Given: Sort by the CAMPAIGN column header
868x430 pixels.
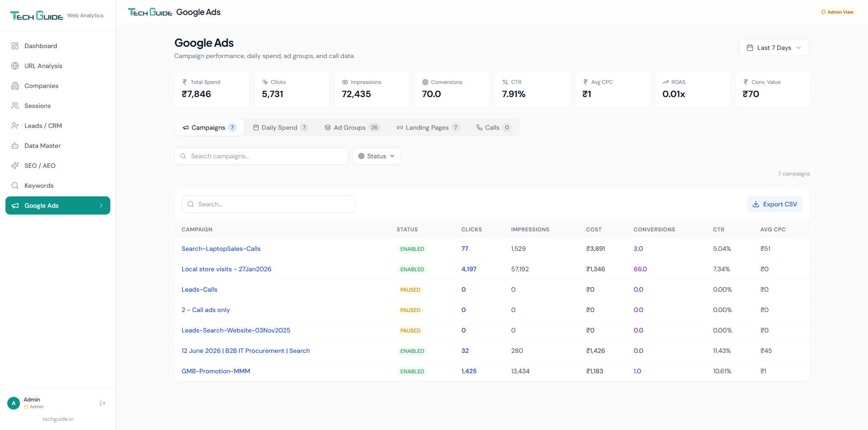Looking at the screenshot, I should click(197, 230).
